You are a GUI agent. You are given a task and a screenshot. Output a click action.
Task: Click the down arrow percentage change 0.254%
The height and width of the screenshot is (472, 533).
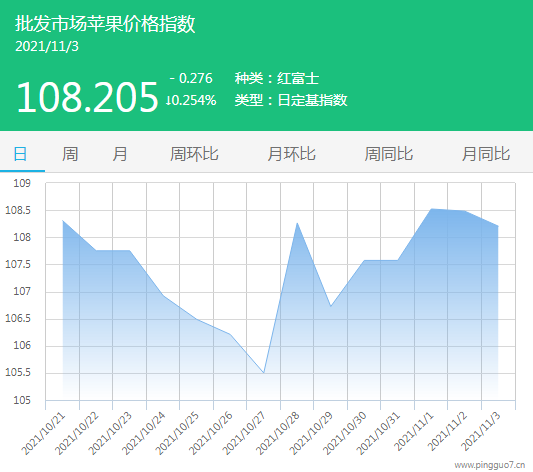191,100
